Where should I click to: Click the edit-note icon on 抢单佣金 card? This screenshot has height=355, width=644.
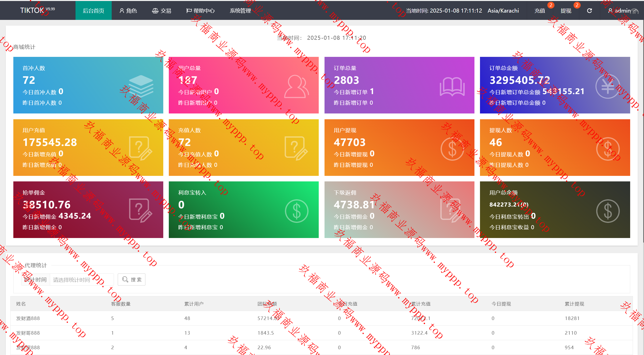point(140,211)
